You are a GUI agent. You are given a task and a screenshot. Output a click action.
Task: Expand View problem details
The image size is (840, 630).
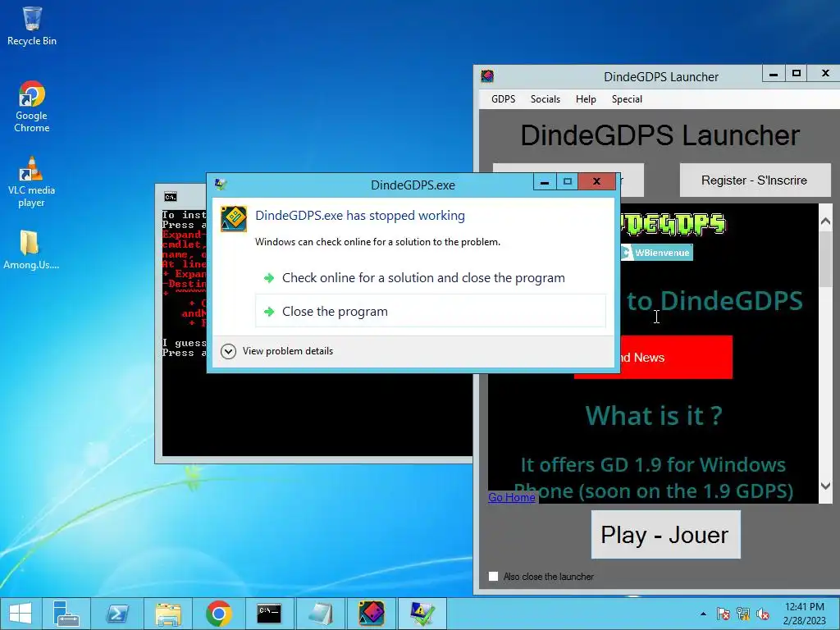[277, 351]
